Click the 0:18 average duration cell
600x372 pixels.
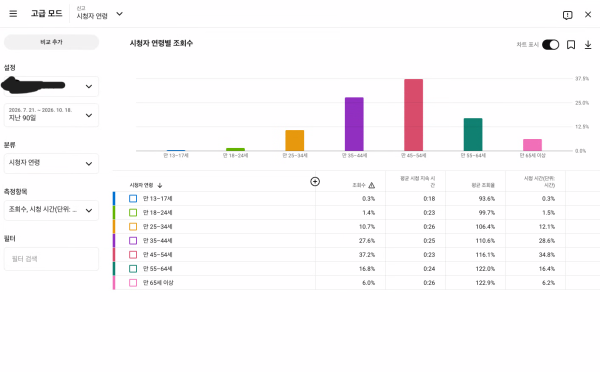[429, 199]
